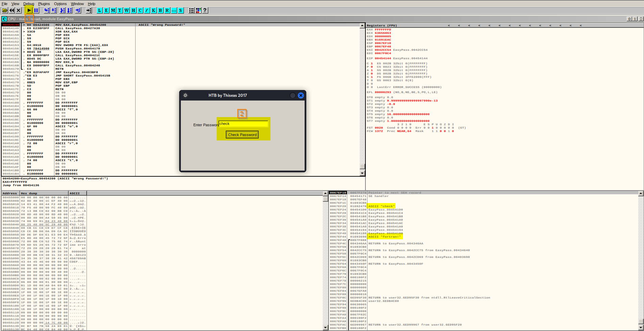Click the EAX register value FFFFFFFD
This screenshot has width=644, height=331.
383,29
